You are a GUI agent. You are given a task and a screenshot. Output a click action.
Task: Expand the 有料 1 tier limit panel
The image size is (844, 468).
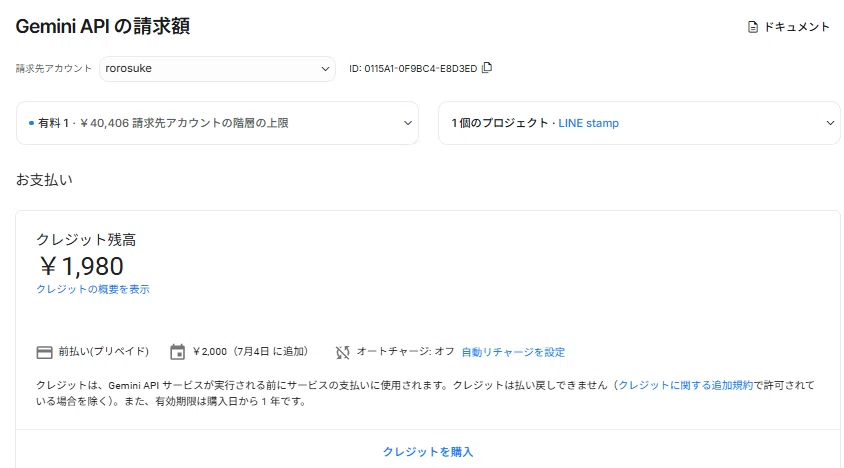tap(217, 123)
